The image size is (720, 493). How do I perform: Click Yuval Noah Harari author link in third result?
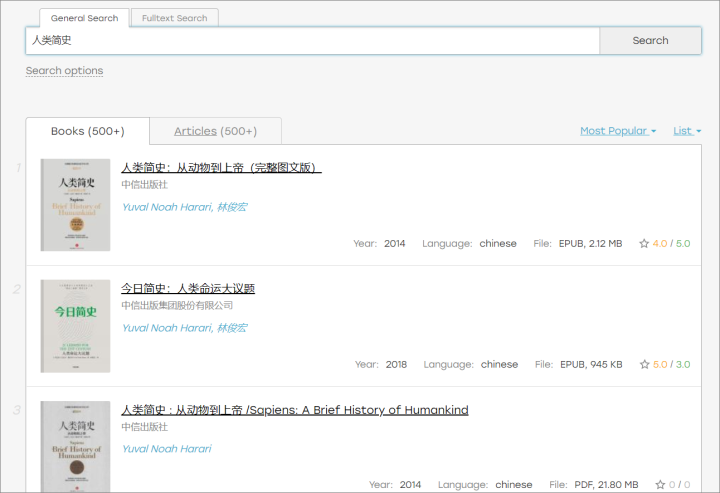[x=167, y=448]
